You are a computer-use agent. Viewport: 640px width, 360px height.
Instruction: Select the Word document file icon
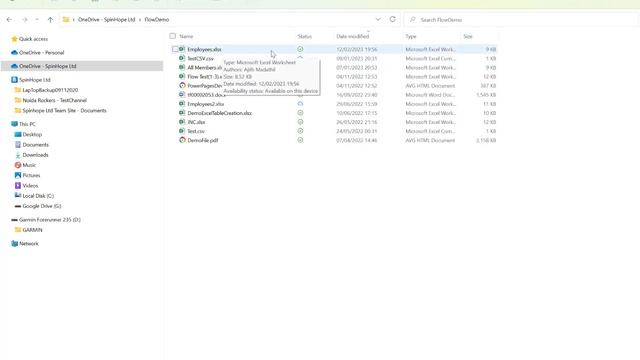click(x=182, y=95)
